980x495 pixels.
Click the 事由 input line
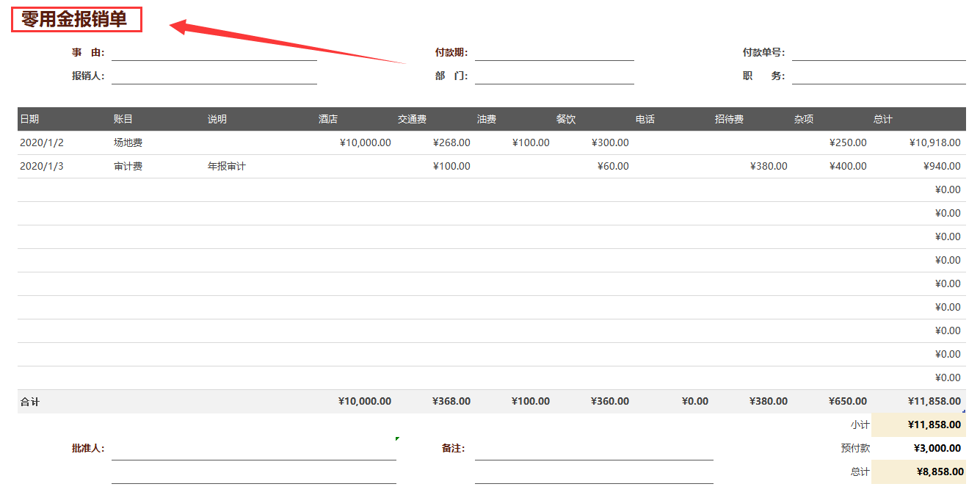214,52
